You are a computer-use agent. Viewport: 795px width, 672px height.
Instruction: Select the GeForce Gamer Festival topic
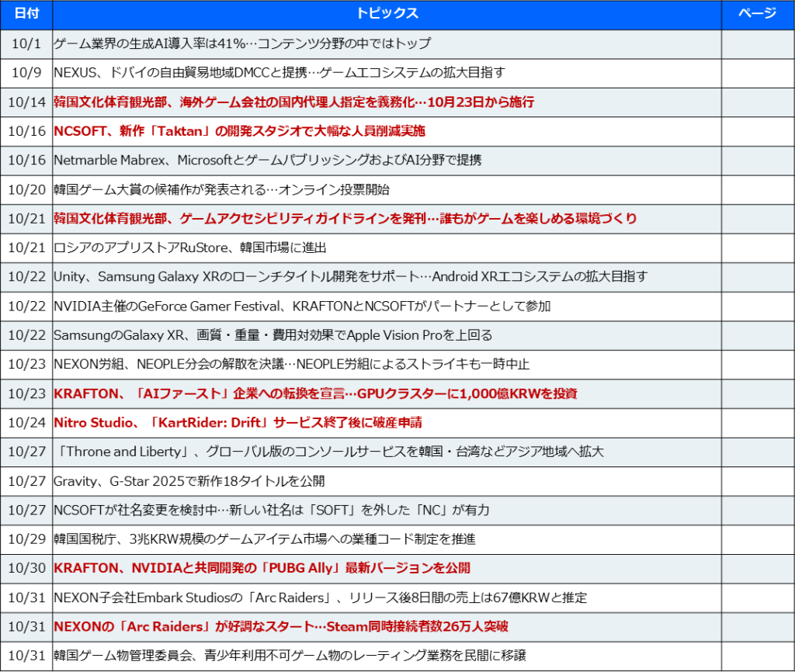click(302, 306)
